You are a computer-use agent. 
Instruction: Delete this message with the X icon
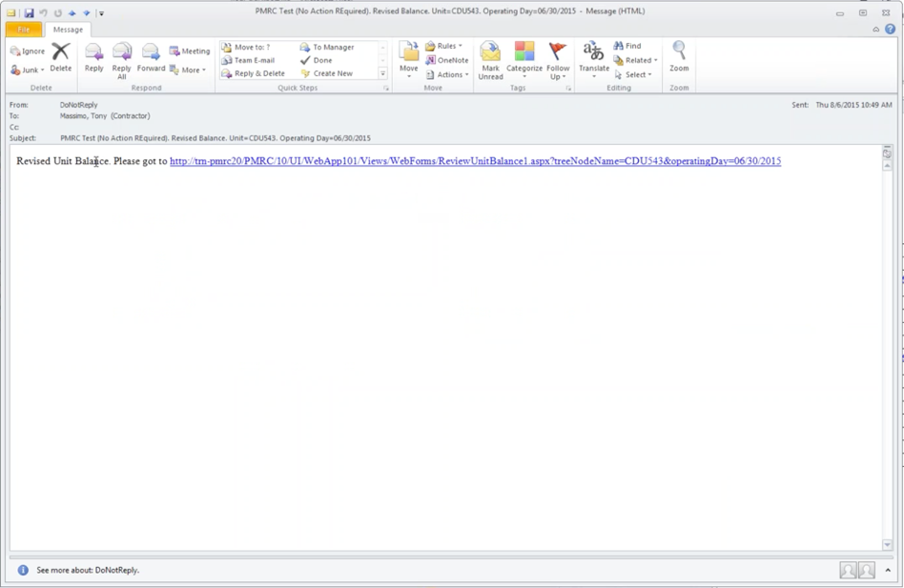(60, 57)
